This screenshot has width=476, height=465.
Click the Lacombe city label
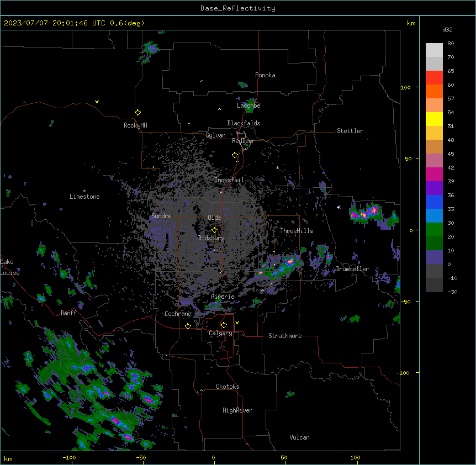248,105
